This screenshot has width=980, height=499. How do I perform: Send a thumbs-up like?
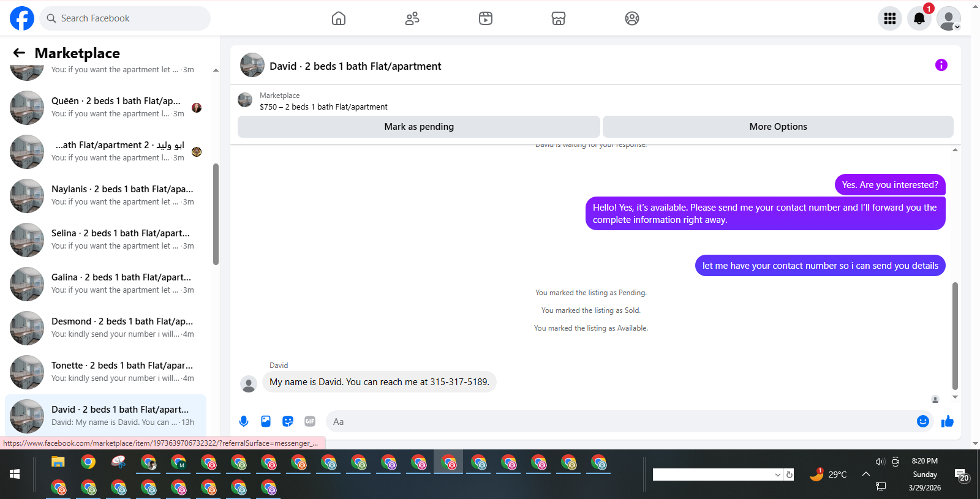tap(948, 421)
